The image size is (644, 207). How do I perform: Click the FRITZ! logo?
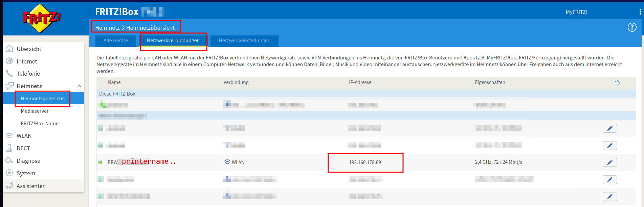(x=41, y=19)
